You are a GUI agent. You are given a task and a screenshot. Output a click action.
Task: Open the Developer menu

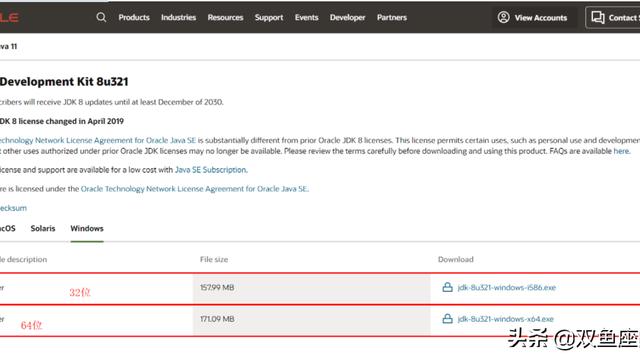(347, 18)
